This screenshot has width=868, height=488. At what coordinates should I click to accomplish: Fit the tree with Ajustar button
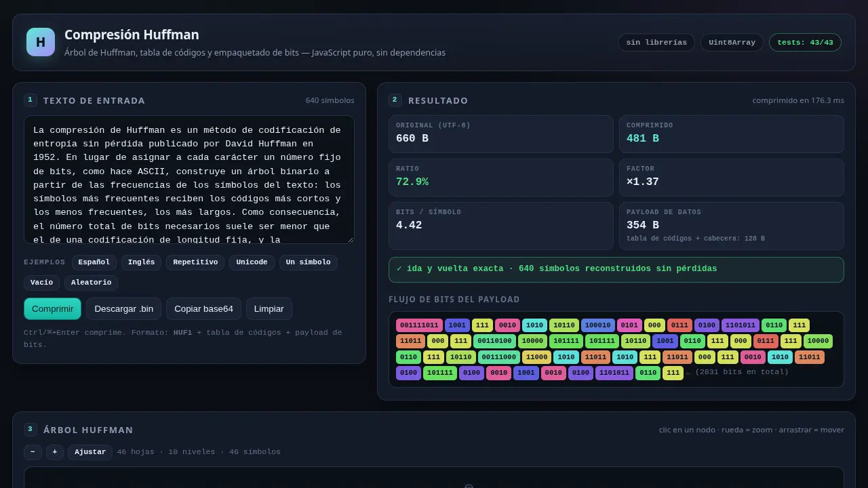pyautogui.click(x=90, y=452)
